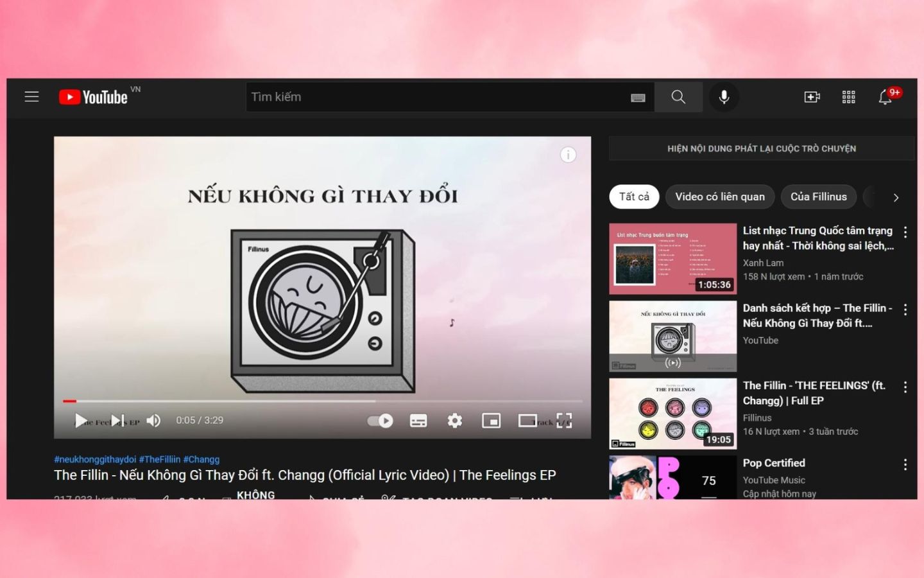Image resolution: width=924 pixels, height=578 pixels.
Task: Switch to miniplayer mode
Action: click(x=491, y=421)
